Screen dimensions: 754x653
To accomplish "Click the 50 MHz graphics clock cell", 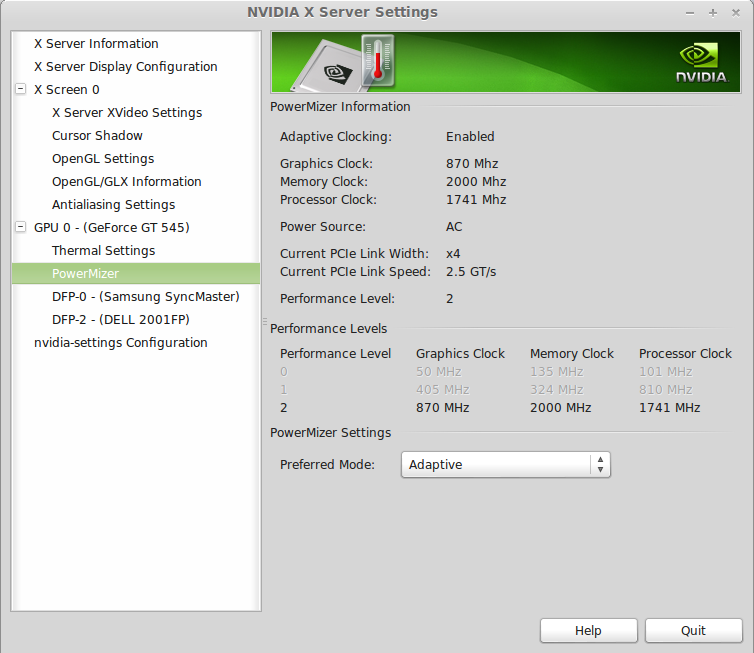I will point(439,372).
